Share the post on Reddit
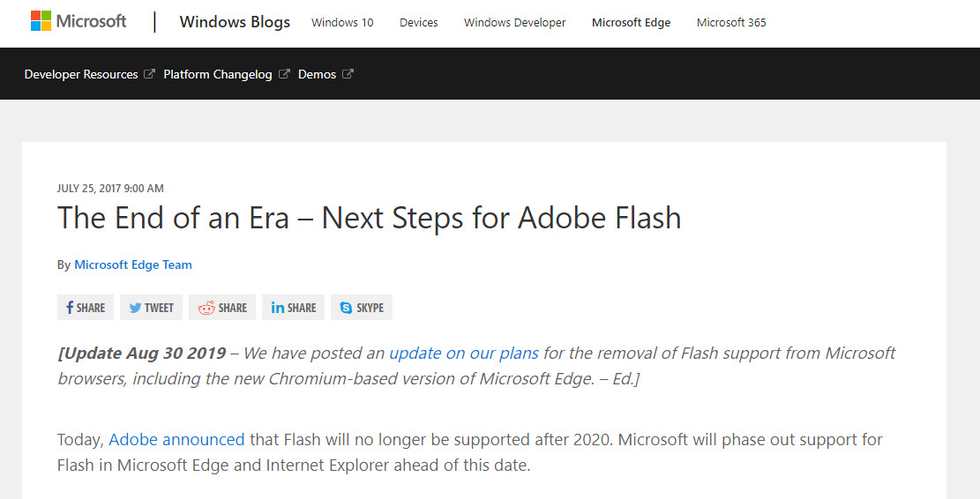980x499 pixels. pyautogui.click(x=222, y=308)
